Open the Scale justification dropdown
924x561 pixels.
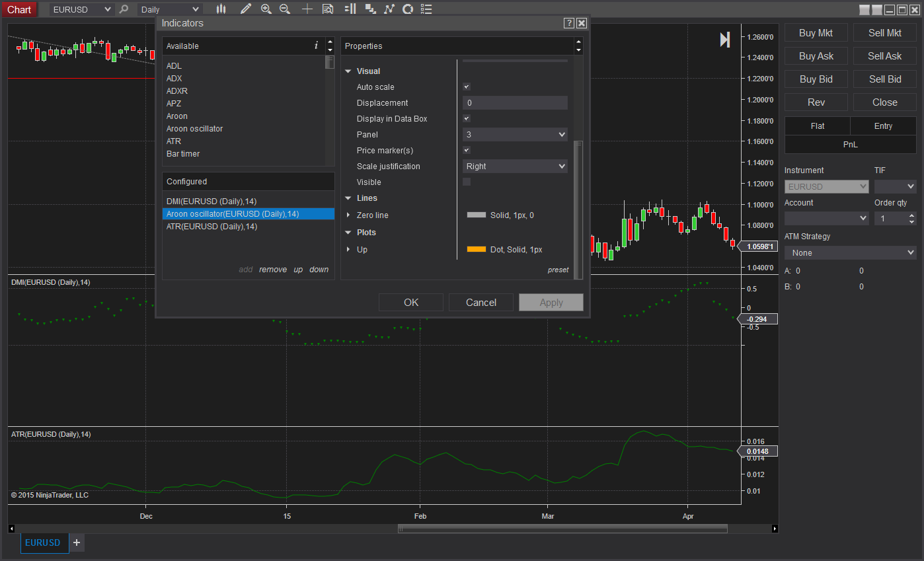pyautogui.click(x=515, y=167)
